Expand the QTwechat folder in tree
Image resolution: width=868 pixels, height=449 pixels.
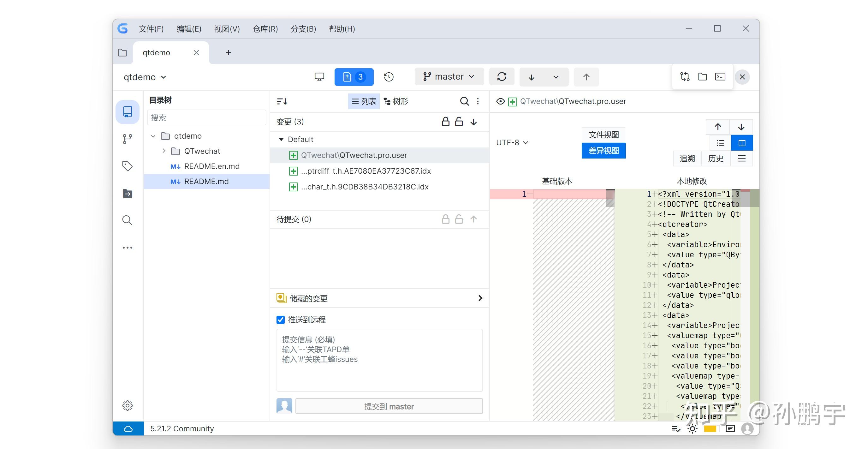tap(164, 151)
